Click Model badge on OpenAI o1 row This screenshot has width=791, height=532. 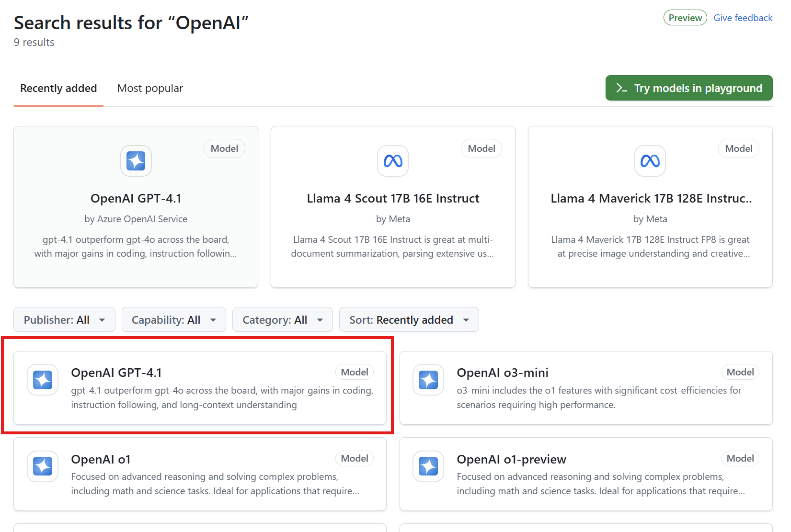355,458
